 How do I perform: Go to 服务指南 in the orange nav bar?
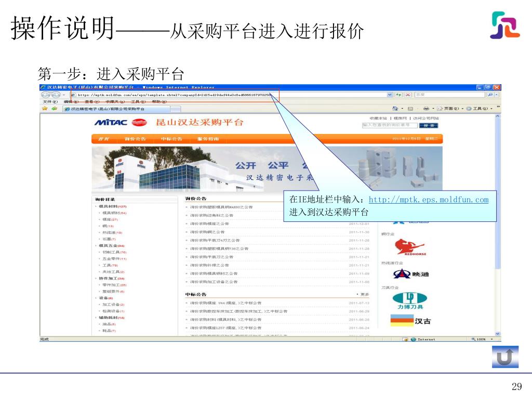(208, 139)
